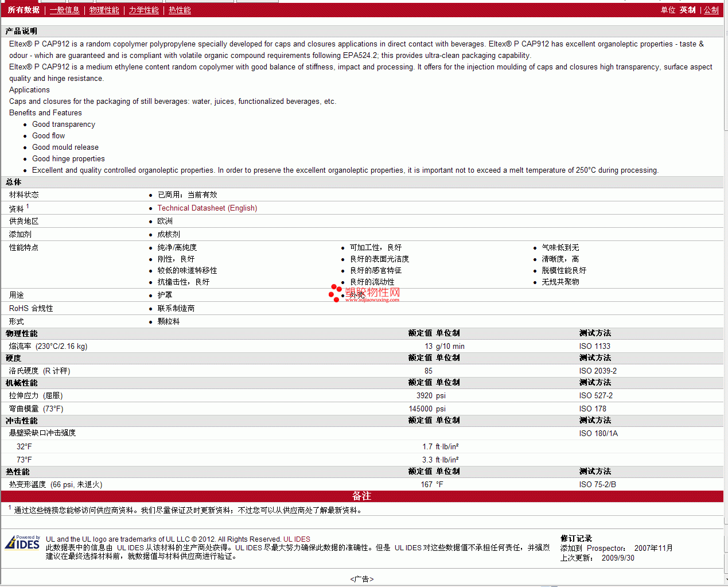Select the 欧洲 value
The width and height of the screenshot is (728, 587).
[165, 221]
